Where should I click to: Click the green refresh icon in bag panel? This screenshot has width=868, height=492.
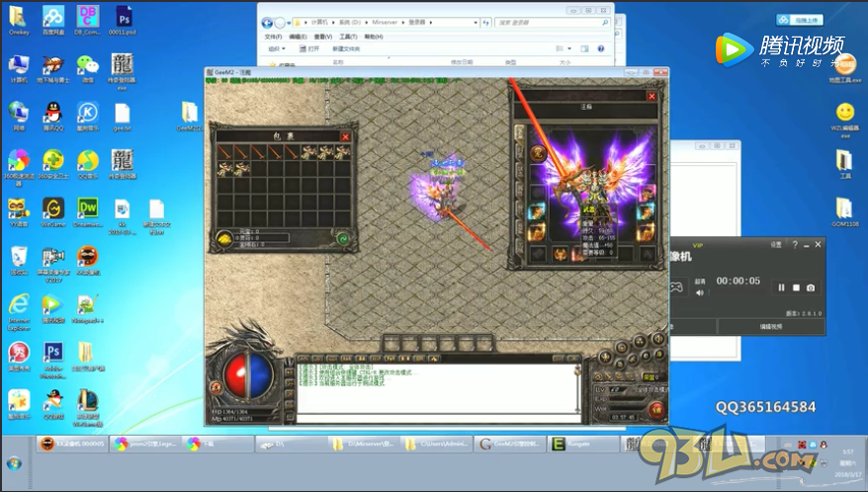343,238
